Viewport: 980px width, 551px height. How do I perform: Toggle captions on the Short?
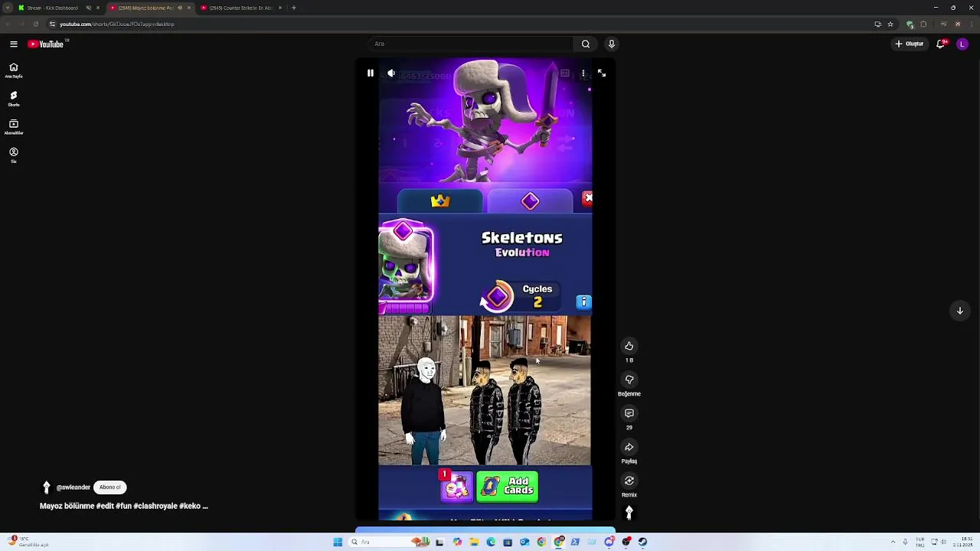(565, 73)
